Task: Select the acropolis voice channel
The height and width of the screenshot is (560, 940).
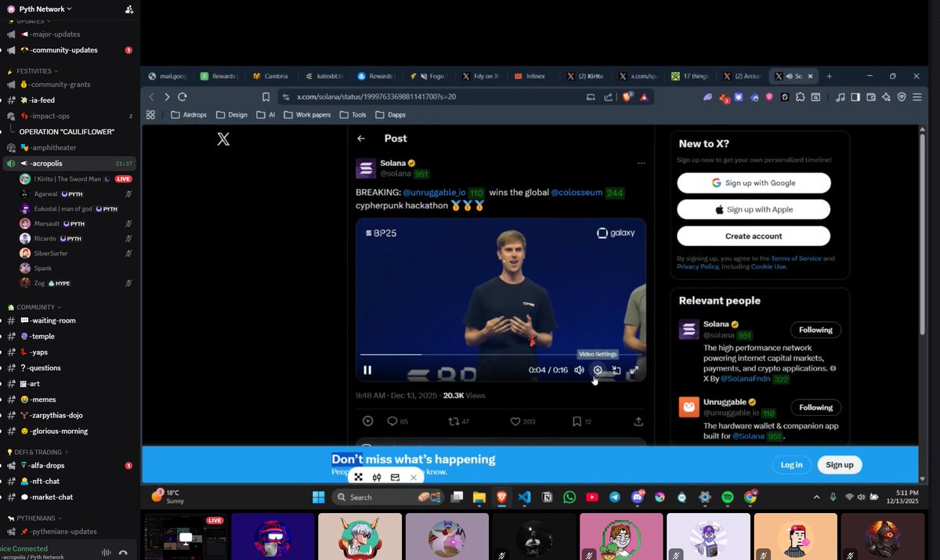Action: 69,163
